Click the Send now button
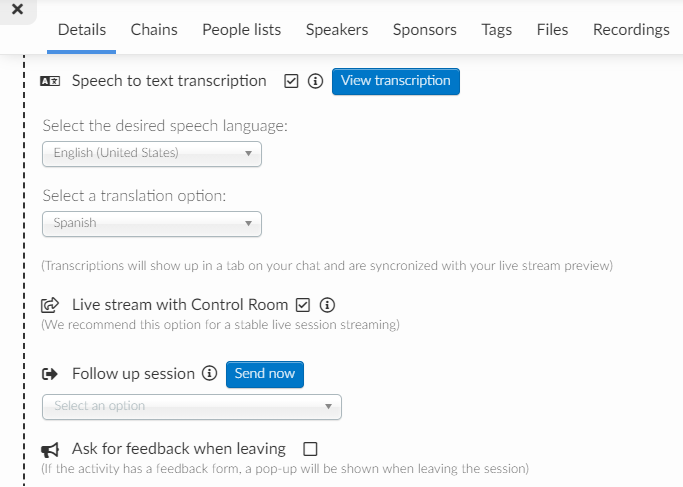Viewport: 683px width, 487px height. click(x=265, y=374)
